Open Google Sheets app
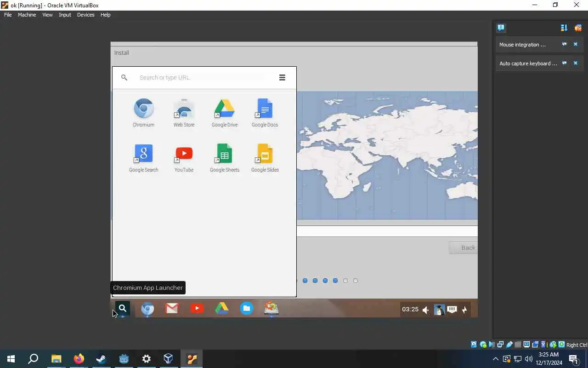This screenshot has height=368, width=588. (225, 158)
